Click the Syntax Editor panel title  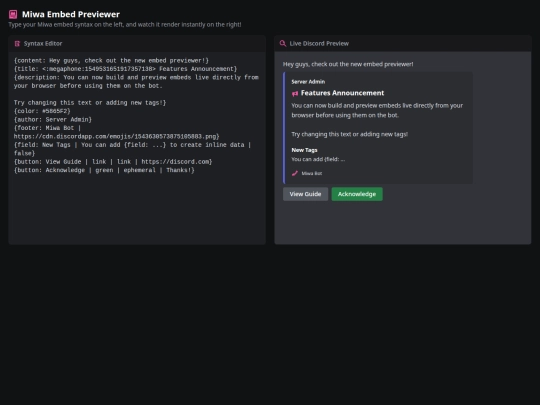pos(43,43)
